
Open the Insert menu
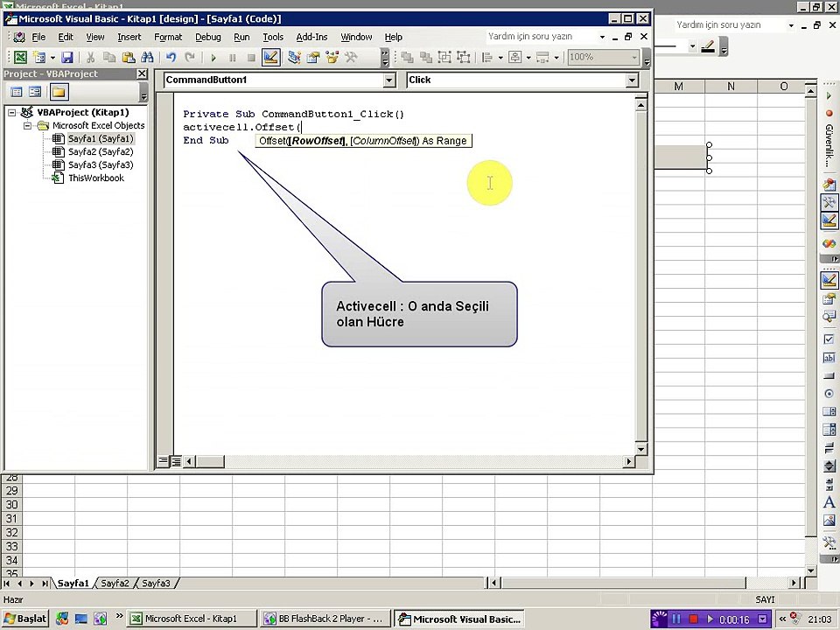[129, 37]
